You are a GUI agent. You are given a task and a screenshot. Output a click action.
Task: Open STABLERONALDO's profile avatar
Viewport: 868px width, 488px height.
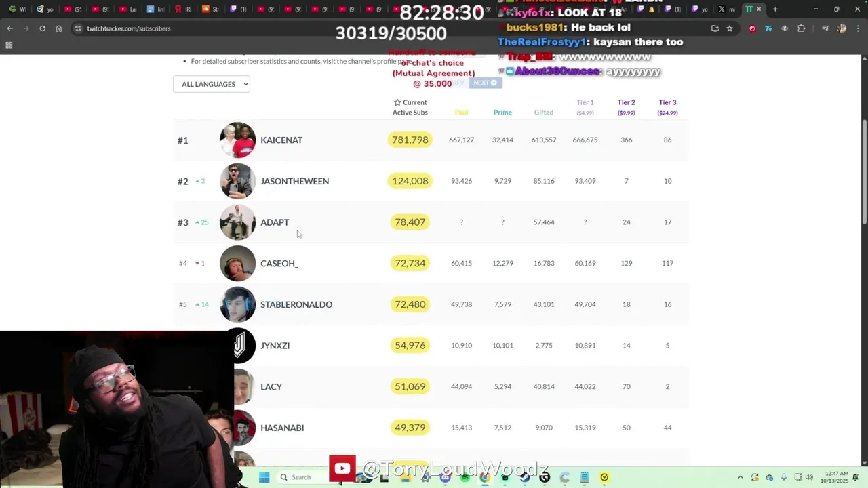pos(237,304)
